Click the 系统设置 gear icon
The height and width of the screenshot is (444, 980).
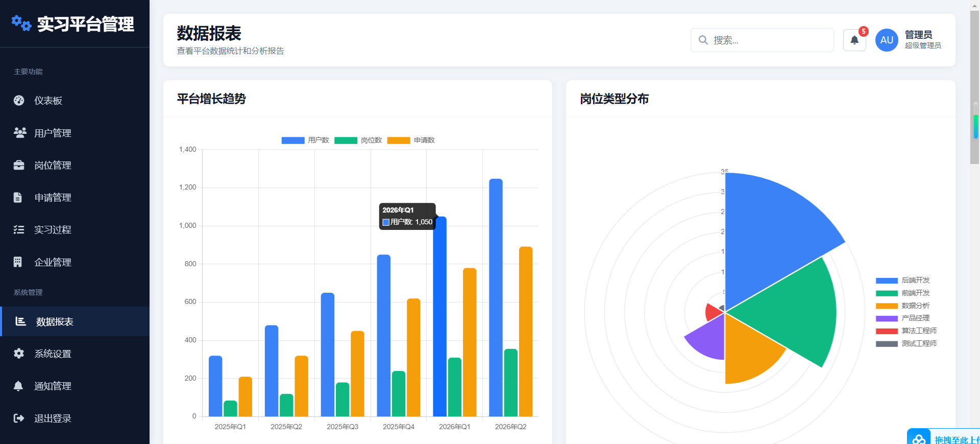pos(19,353)
